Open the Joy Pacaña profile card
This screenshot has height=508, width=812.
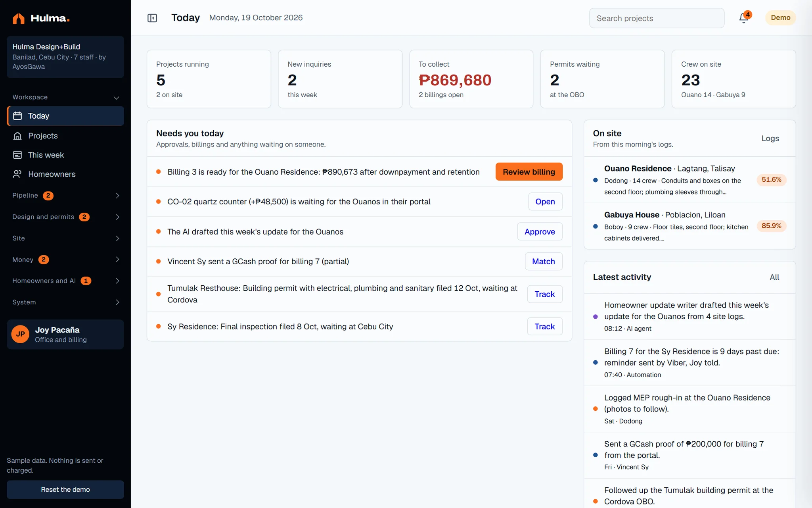point(65,335)
